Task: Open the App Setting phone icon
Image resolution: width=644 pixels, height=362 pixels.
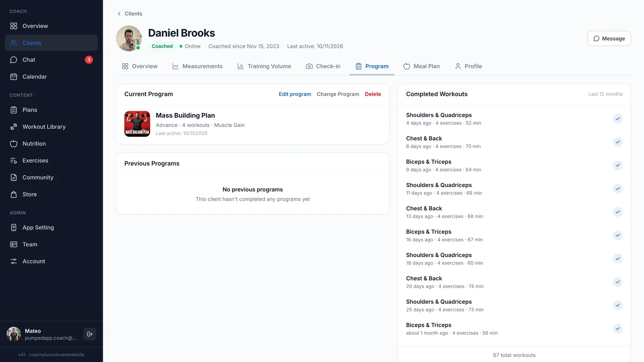Action: coord(14,228)
